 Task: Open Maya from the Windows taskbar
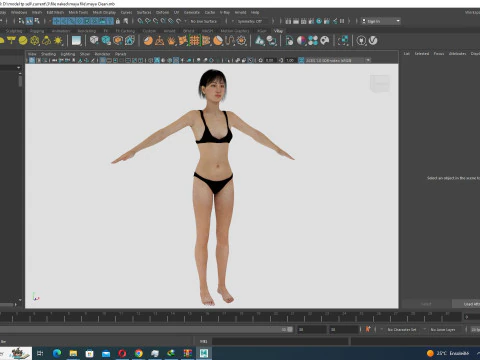pyautogui.click(x=204, y=353)
